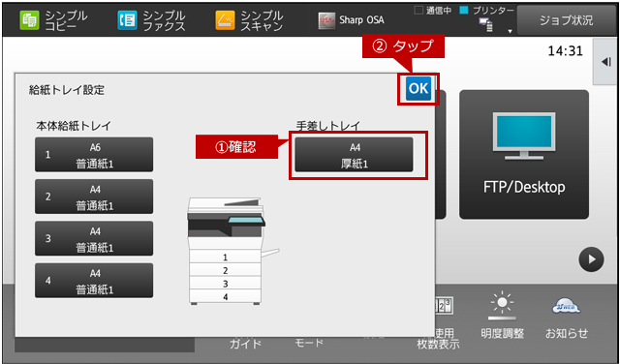This screenshot has width=620, height=364.
Task: Go to next home page arrow
Action: pos(591,259)
